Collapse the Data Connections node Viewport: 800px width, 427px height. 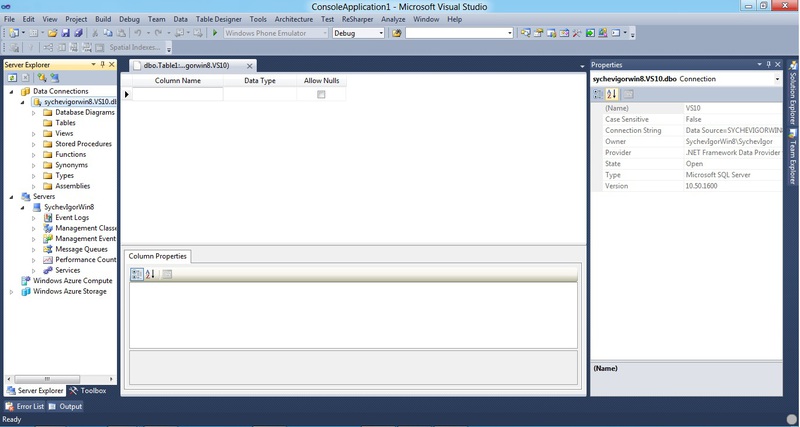[x=11, y=91]
